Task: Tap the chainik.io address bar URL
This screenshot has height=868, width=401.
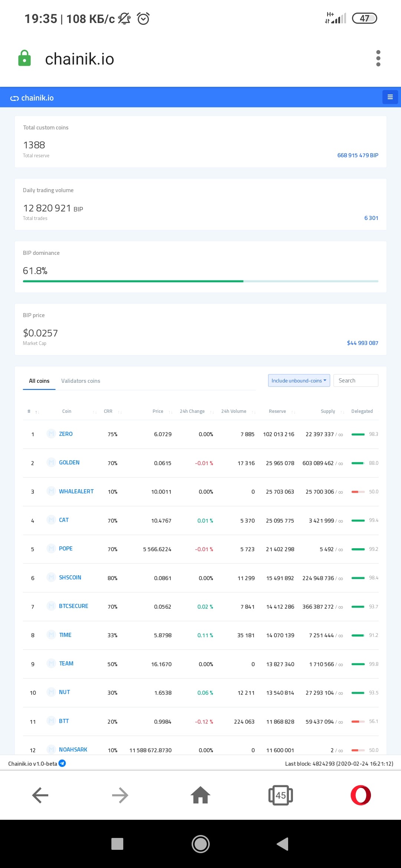Action: tap(79, 59)
